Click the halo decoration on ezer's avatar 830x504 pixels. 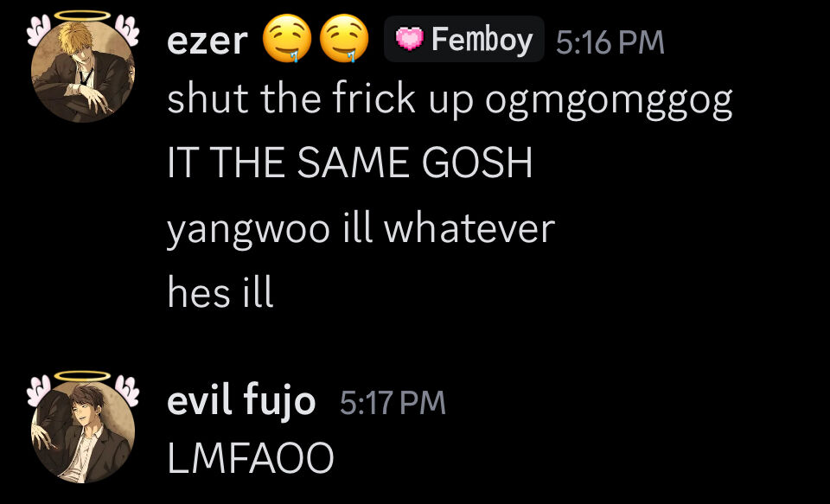tap(83, 16)
